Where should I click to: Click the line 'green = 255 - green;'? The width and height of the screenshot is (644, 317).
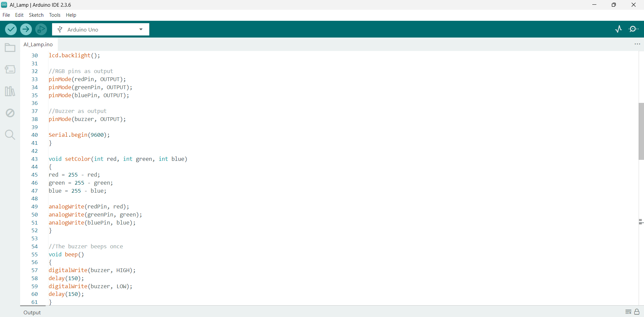81,183
